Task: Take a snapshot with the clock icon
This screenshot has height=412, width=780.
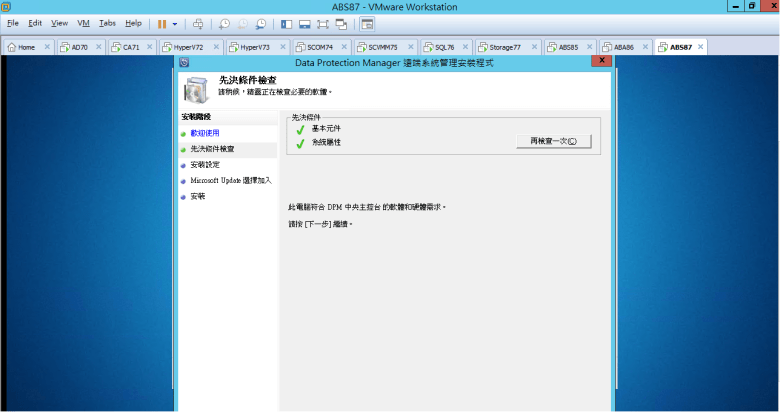Action: point(224,23)
